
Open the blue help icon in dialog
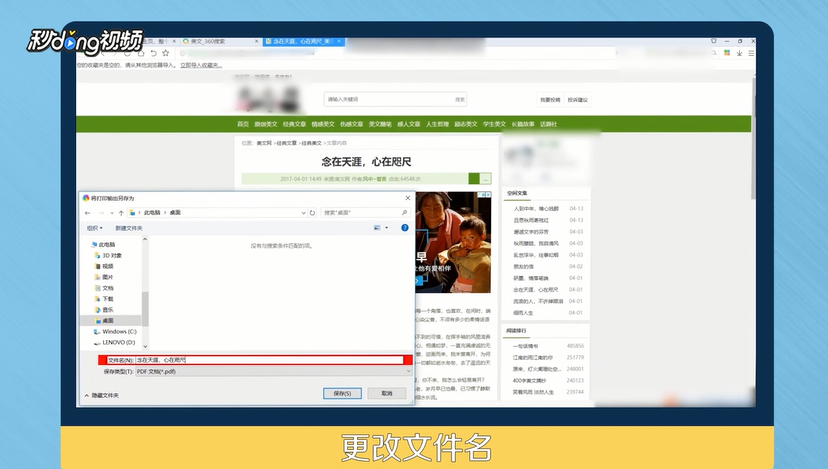(404, 228)
